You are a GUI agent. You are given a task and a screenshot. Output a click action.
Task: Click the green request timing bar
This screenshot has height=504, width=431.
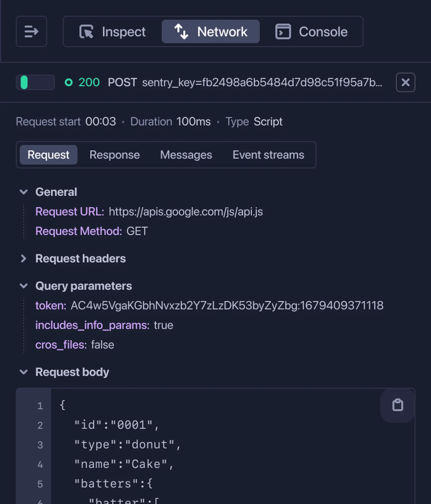point(24,82)
